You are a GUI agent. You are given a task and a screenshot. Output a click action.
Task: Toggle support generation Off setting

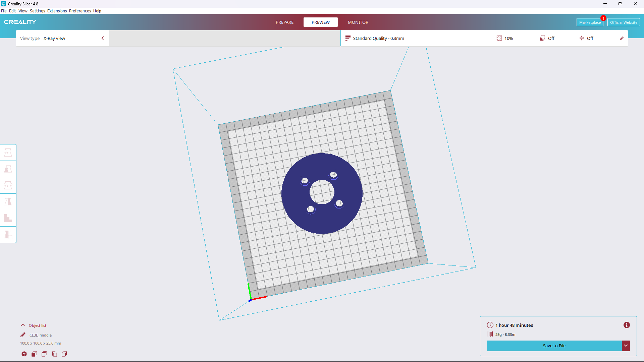[547, 38]
